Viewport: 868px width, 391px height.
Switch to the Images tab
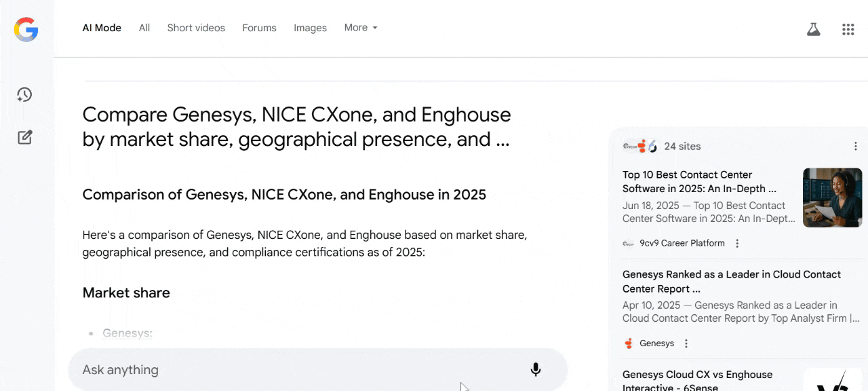(310, 28)
